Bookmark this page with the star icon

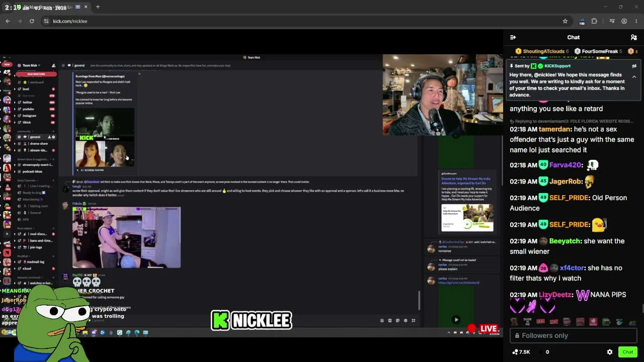coord(565,21)
